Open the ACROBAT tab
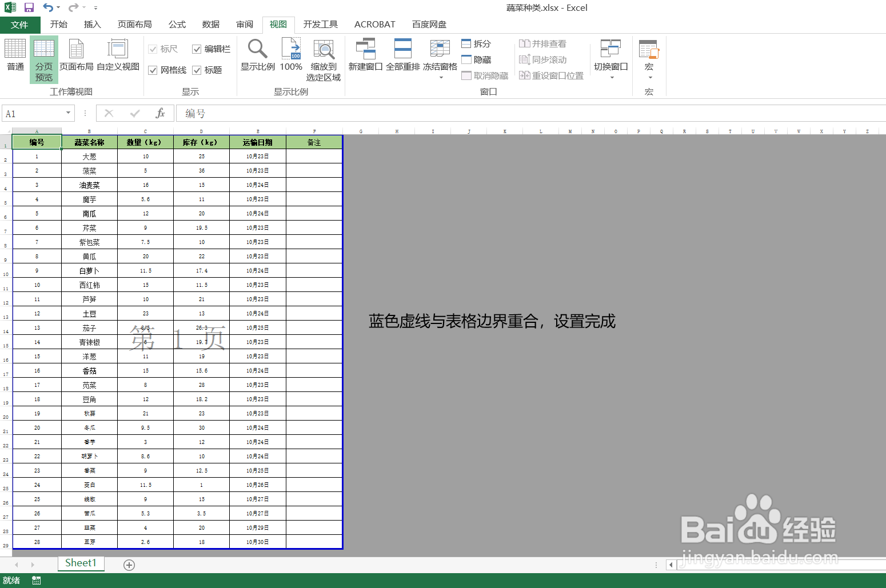 pyautogui.click(x=375, y=25)
